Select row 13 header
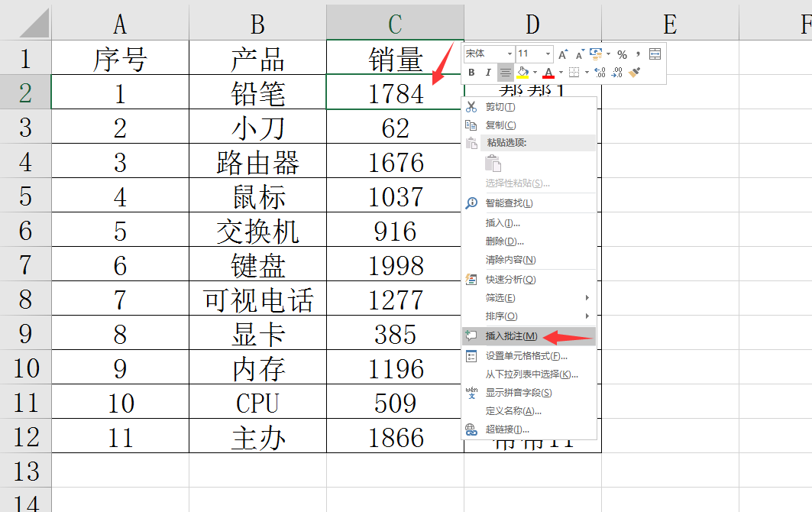This screenshot has width=812, height=512. click(25, 470)
